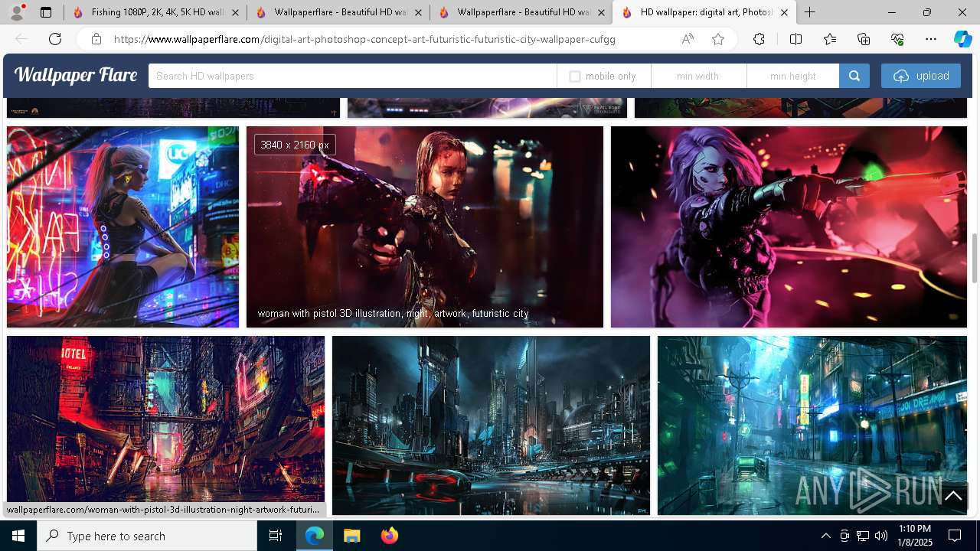Add page to favorites star icon
This screenshot has width=980, height=551.
tap(718, 39)
